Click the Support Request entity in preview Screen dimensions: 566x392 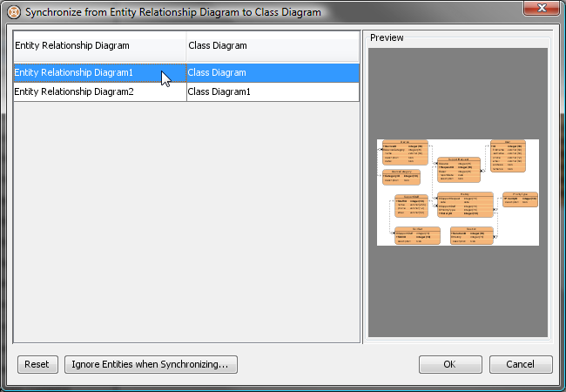[x=459, y=170]
